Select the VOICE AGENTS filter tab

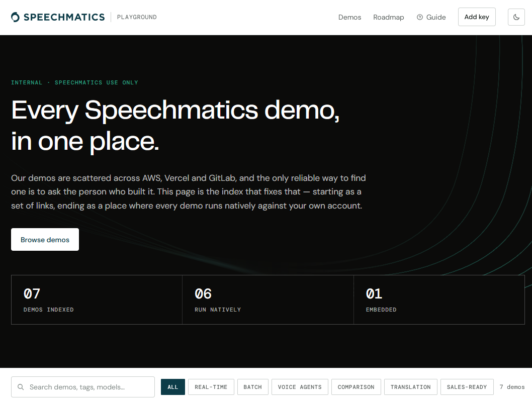(x=300, y=387)
